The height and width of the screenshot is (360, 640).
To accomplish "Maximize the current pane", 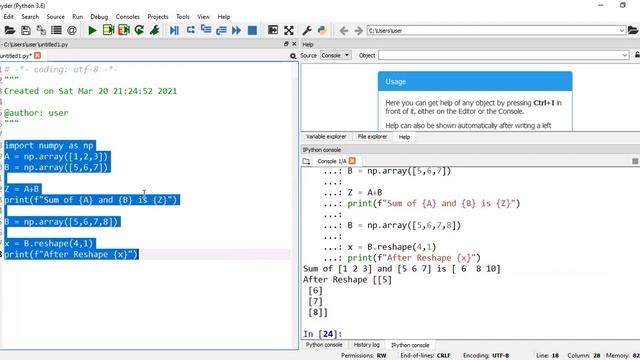I will point(273,30).
